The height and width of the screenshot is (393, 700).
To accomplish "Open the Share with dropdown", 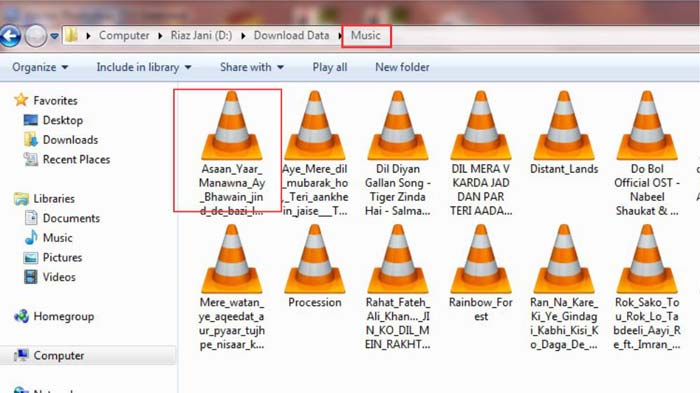I will (x=252, y=67).
